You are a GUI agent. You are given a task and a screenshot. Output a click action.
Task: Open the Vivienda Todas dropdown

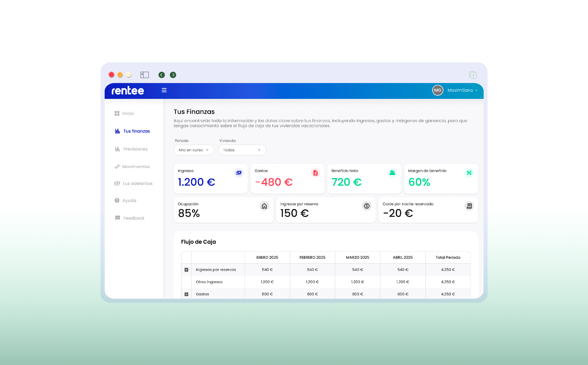242,150
